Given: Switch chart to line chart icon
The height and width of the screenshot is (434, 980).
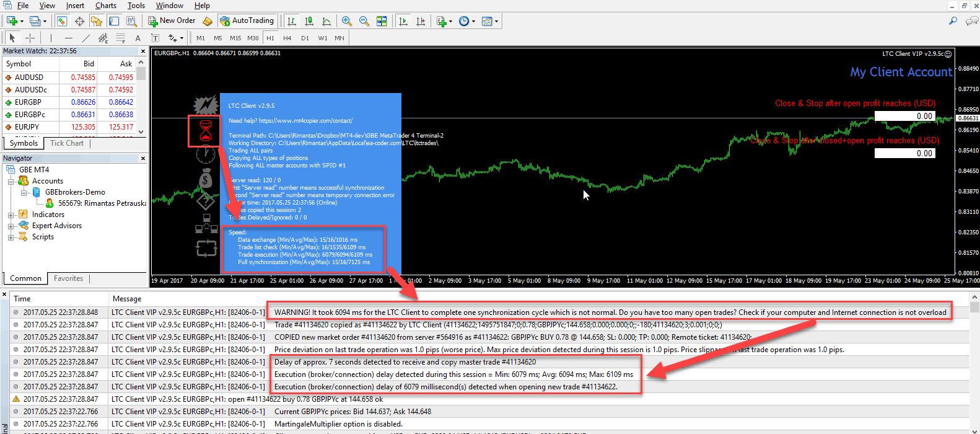Looking at the screenshot, I should click(x=326, y=21).
